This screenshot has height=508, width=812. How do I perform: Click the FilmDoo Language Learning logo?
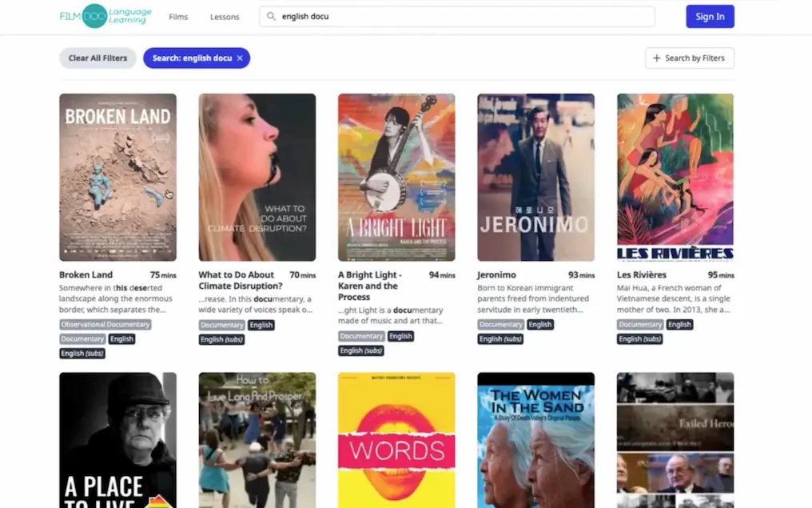pos(105,16)
